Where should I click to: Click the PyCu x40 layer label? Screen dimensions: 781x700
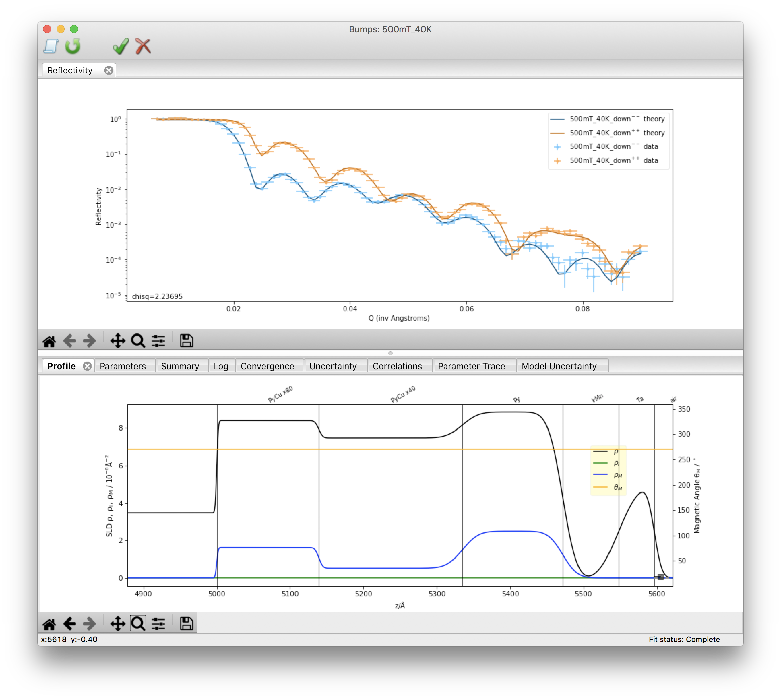click(x=403, y=394)
